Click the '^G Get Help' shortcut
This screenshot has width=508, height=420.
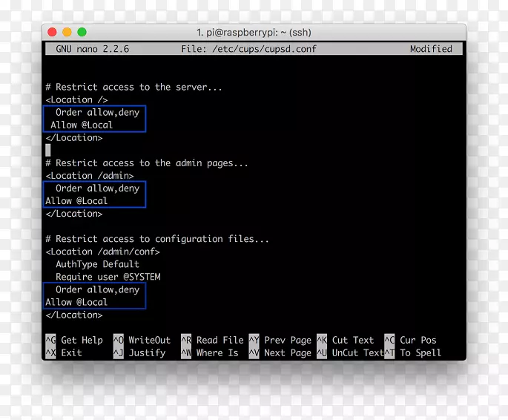click(x=74, y=340)
